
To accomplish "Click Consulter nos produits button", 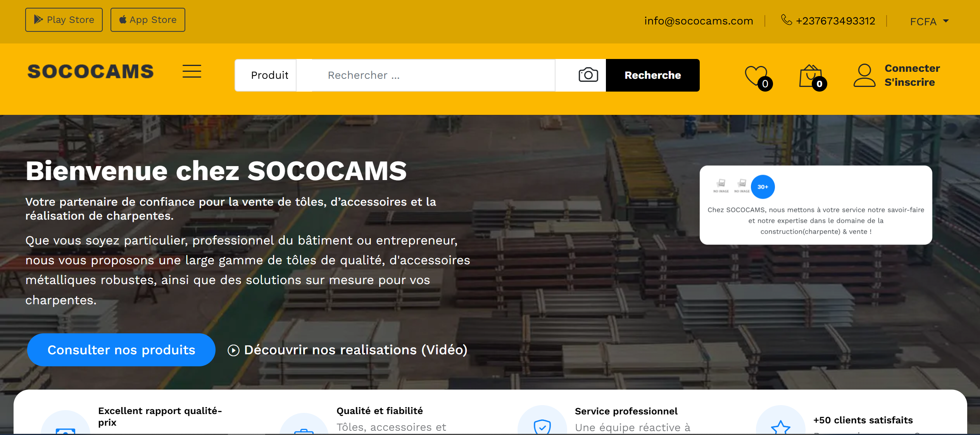I will click(121, 350).
